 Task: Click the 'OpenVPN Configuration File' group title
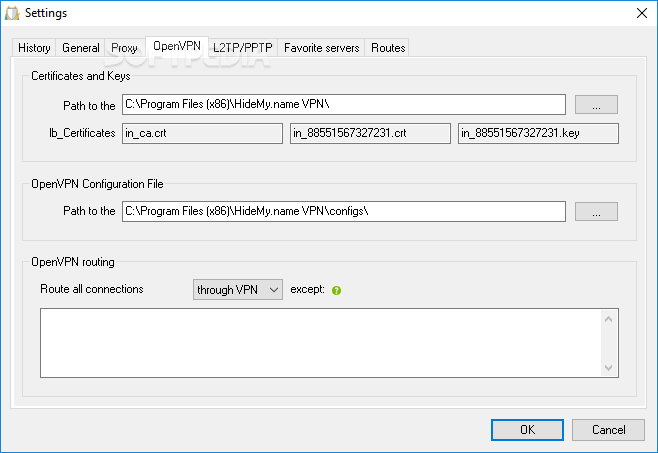tap(97, 184)
